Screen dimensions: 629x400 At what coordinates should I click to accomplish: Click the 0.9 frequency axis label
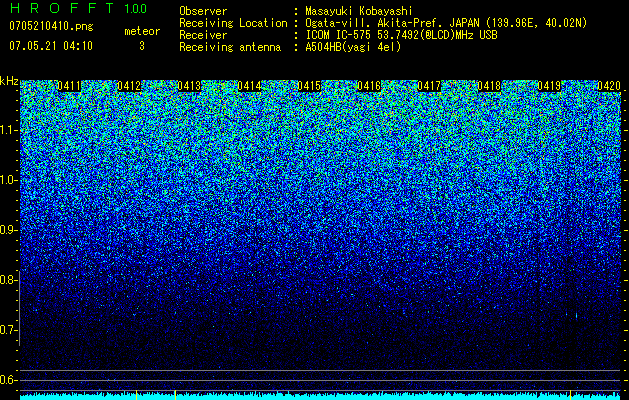pos(8,230)
